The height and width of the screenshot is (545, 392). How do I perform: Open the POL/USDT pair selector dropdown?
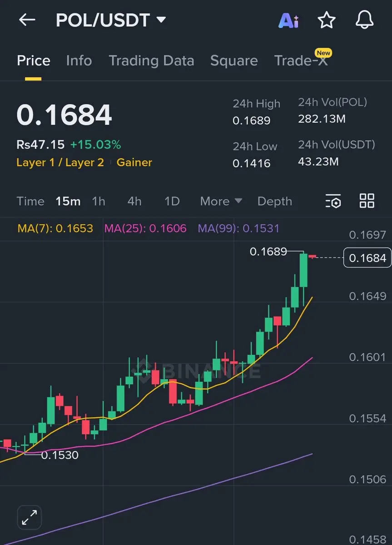coord(110,20)
